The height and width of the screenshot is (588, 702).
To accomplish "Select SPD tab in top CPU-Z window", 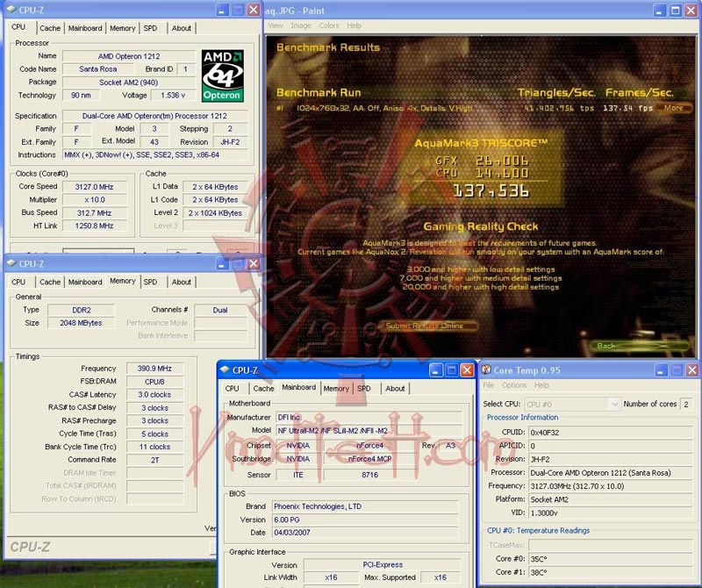I will point(150,28).
